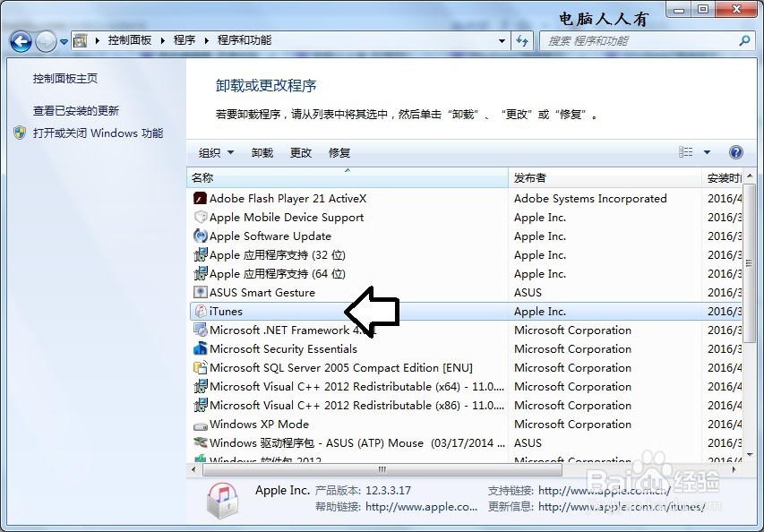Click the horizontal scrollbar thumb
Viewport: 764px width, 532px height.
382,469
